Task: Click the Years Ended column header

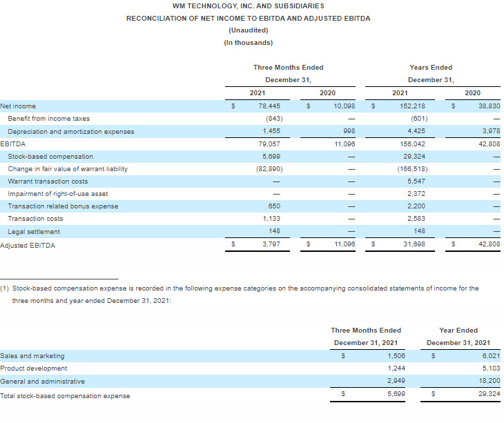Action: point(430,68)
